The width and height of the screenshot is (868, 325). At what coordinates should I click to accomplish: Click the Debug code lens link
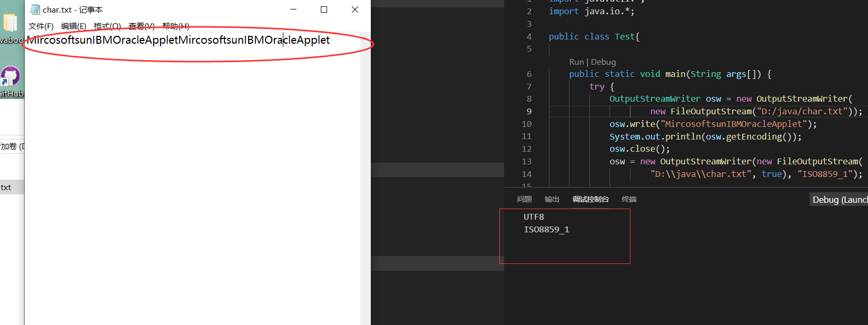coord(603,62)
